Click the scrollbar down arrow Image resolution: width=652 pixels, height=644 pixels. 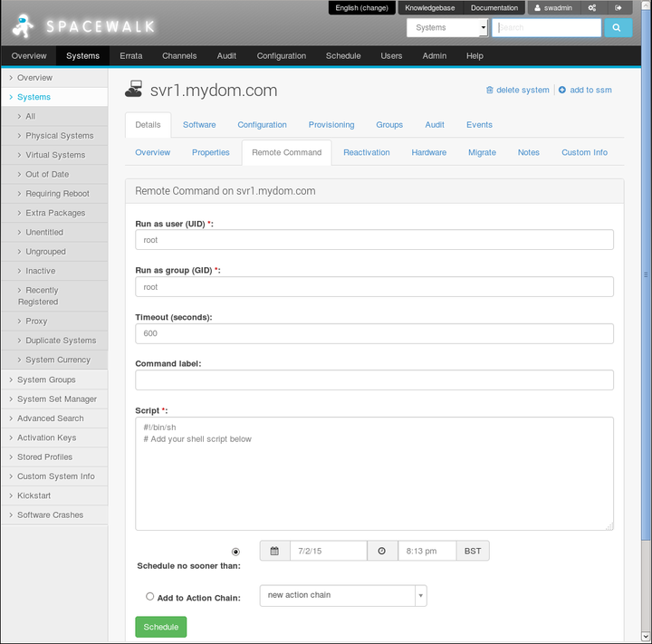(646, 637)
